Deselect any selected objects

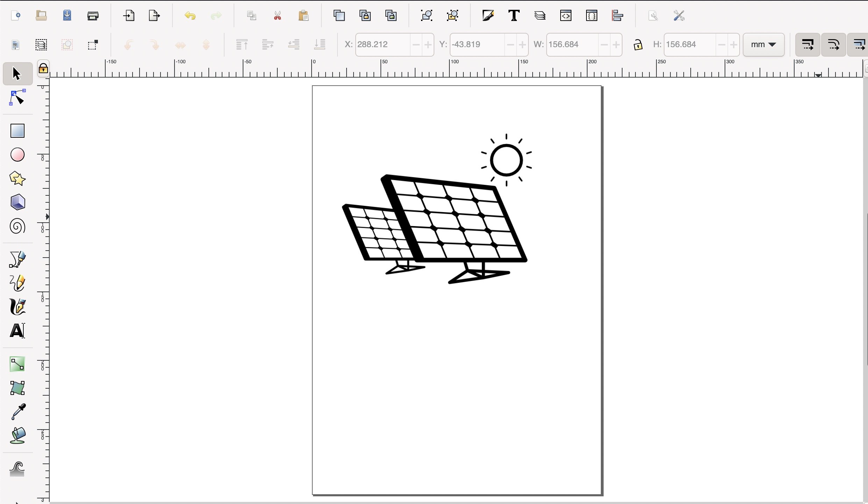point(67,45)
